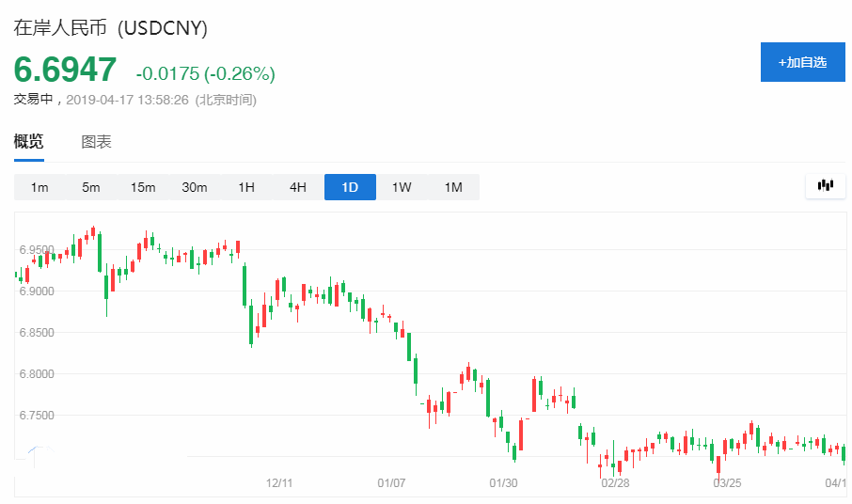Click the 在岸人民币 (USDCNY) title

[x=110, y=27]
